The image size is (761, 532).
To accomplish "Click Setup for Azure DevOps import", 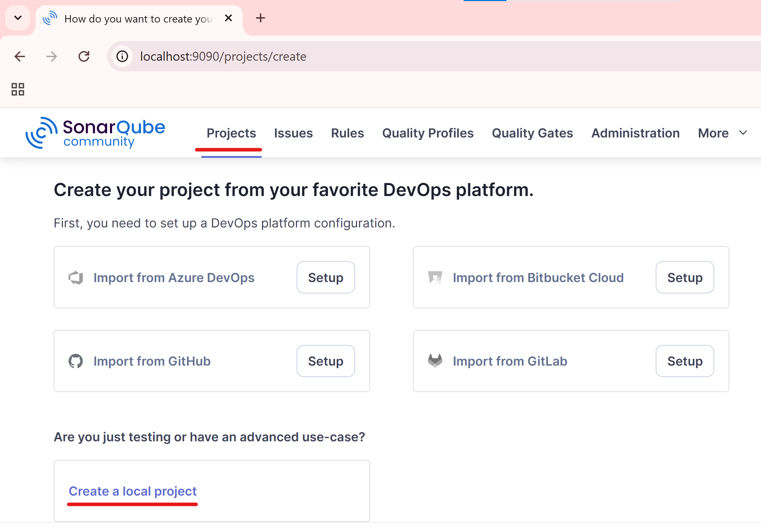I will pyautogui.click(x=326, y=277).
